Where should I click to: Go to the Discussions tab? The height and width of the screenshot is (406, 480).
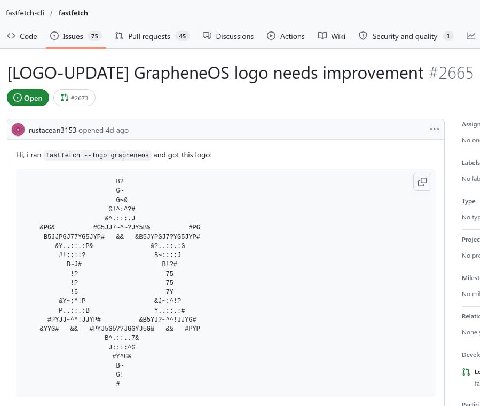coord(228,36)
